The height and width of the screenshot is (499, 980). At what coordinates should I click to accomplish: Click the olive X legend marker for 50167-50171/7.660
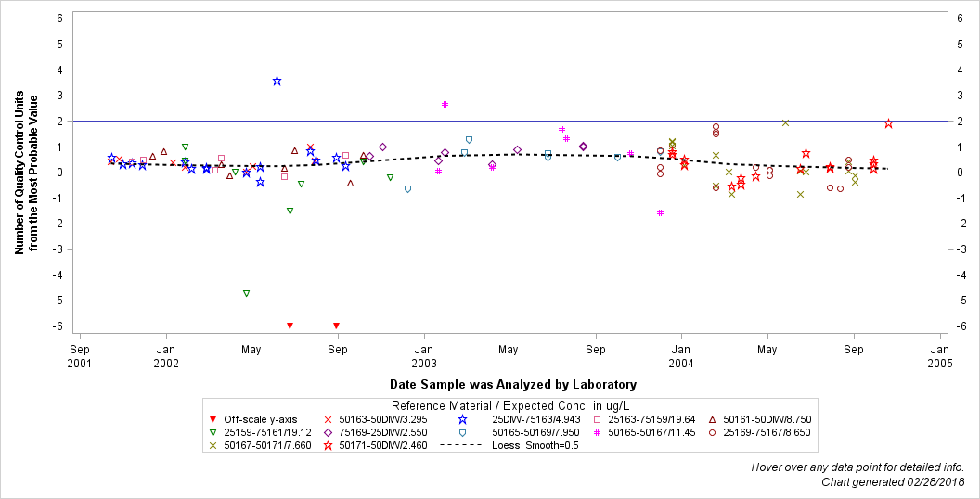[x=213, y=445]
